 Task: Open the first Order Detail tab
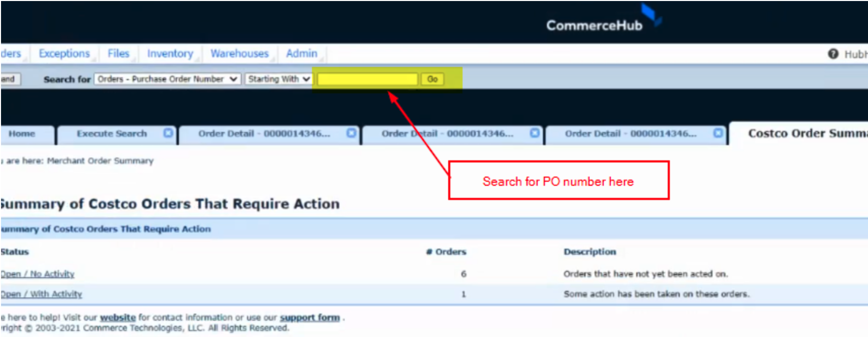264,133
